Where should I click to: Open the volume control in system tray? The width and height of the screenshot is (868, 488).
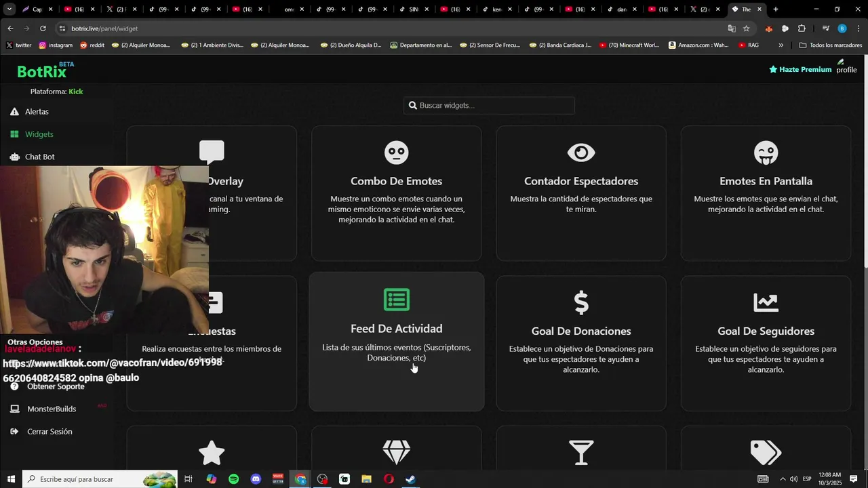pyautogui.click(x=793, y=479)
